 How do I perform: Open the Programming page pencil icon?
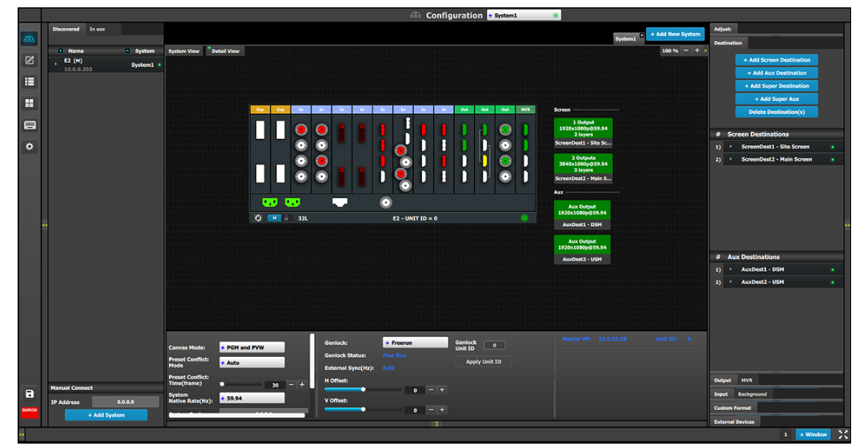click(x=29, y=59)
